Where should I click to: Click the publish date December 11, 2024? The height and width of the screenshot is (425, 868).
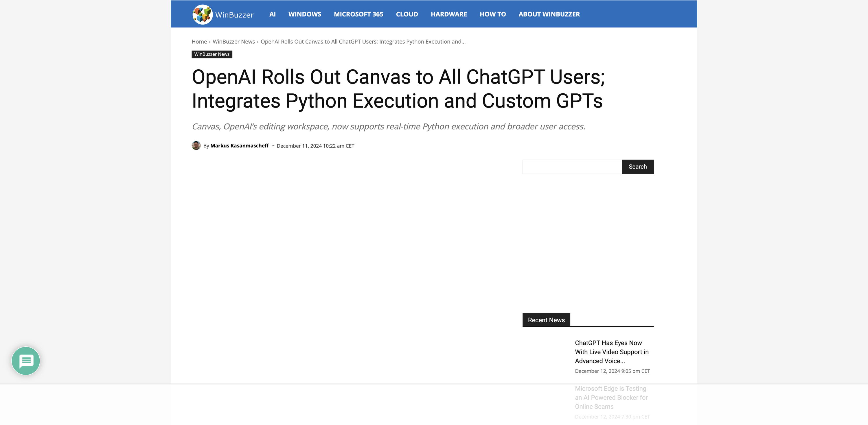click(x=315, y=146)
